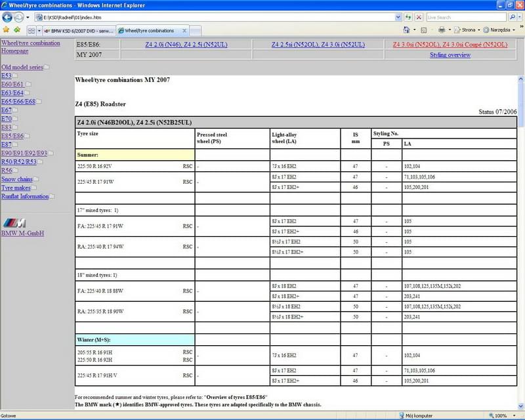Click the folder icon beside Old model series
525x420 pixels.
pyautogui.click(x=47, y=67)
